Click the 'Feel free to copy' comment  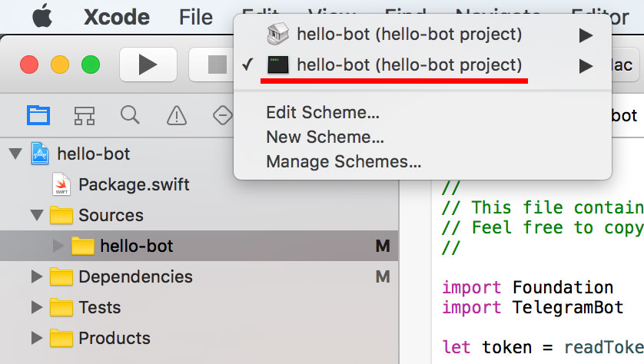point(543,228)
